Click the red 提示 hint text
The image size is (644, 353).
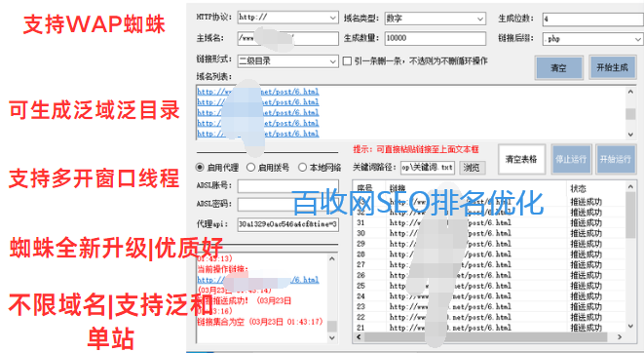[x=416, y=149]
